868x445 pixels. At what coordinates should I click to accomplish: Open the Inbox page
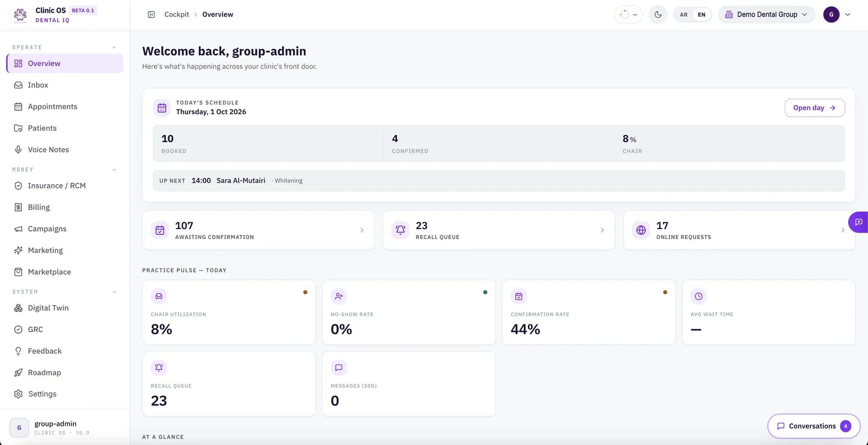[65, 85]
